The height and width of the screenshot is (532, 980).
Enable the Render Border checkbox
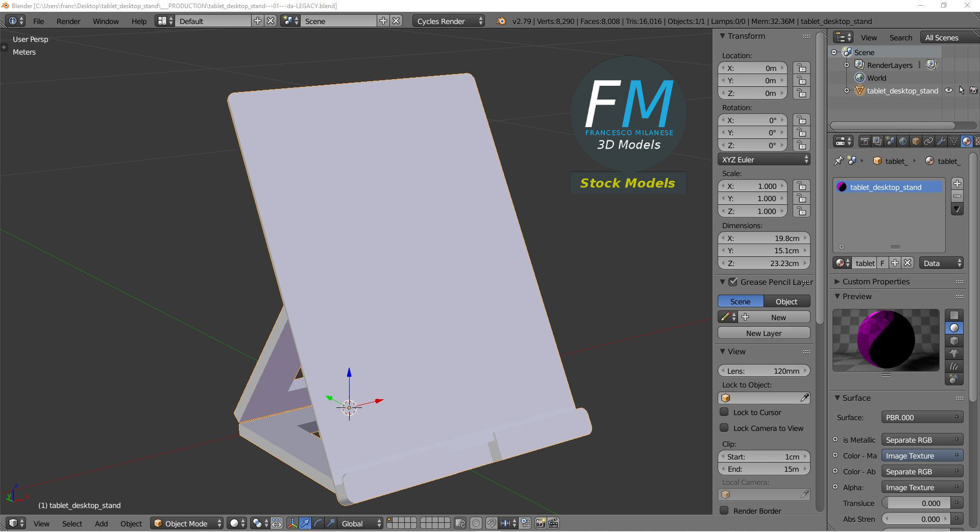point(724,511)
